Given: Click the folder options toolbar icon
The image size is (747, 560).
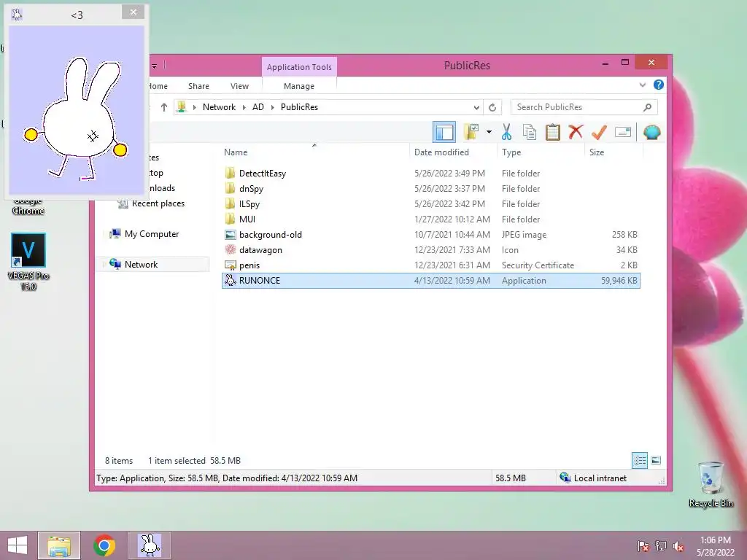Looking at the screenshot, I should 471,132.
